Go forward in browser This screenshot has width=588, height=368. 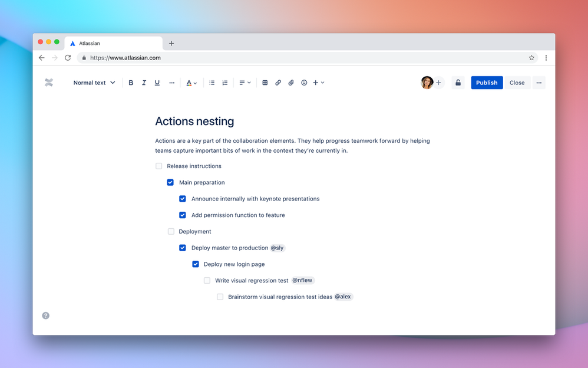[55, 58]
